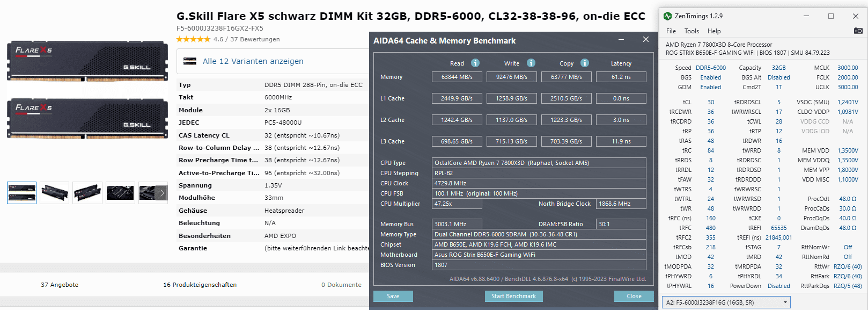Open the Help menu in ZenTimings
The height and width of the screenshot is (310, 868).
[x=714, y=31]
